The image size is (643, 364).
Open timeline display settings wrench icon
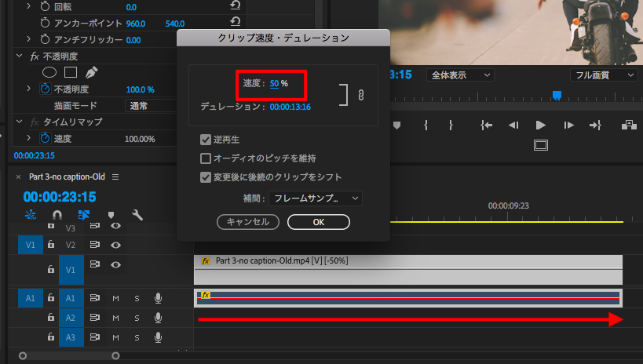137,214
